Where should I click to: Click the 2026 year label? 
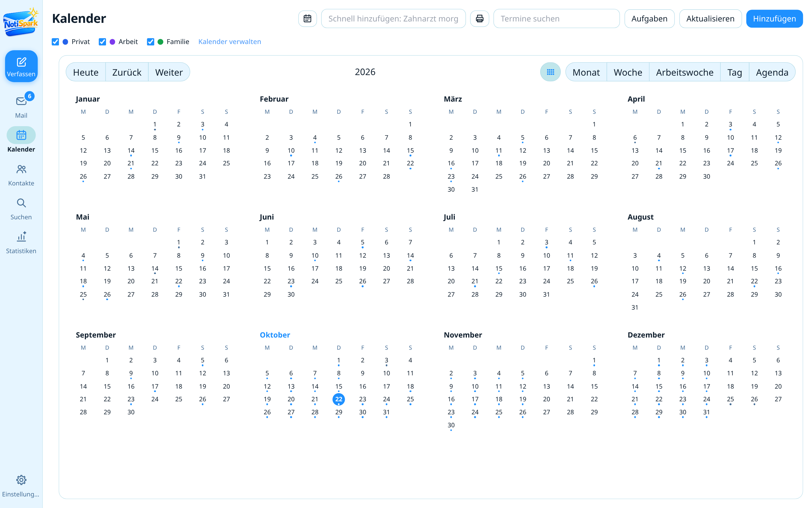(365, 72)
